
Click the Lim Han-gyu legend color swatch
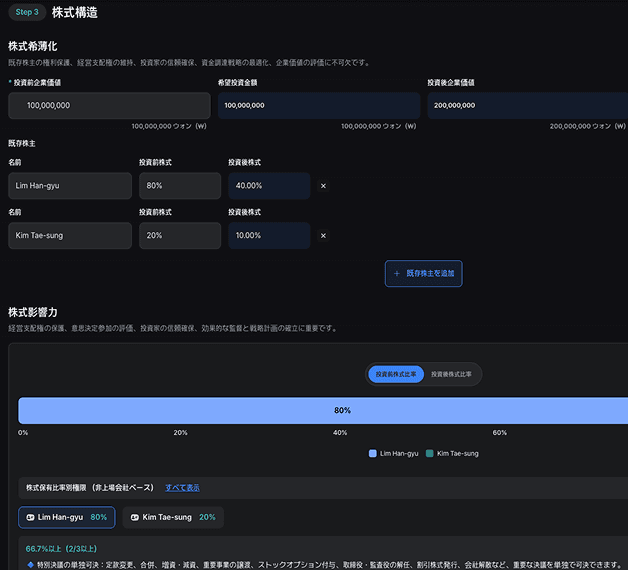pos(372,453)
